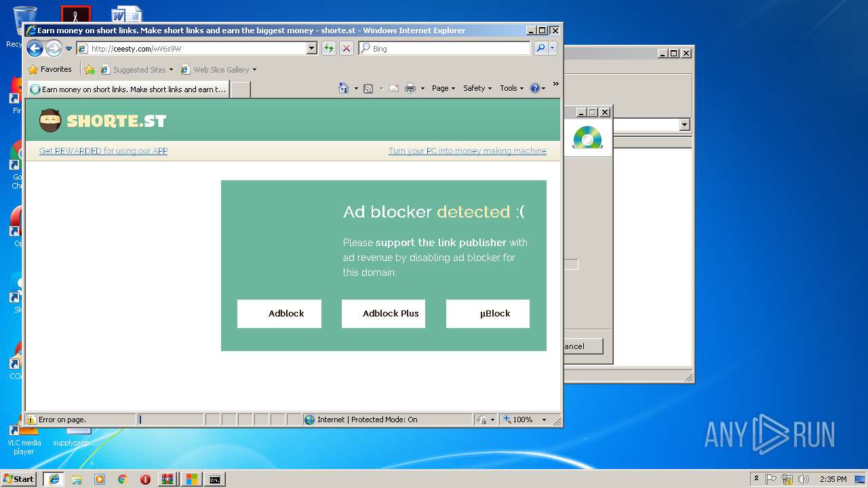The height and width of the screenshot is (488, 868).
Task: Click the Home icon in command bar
Action: [x=344, y=88]
